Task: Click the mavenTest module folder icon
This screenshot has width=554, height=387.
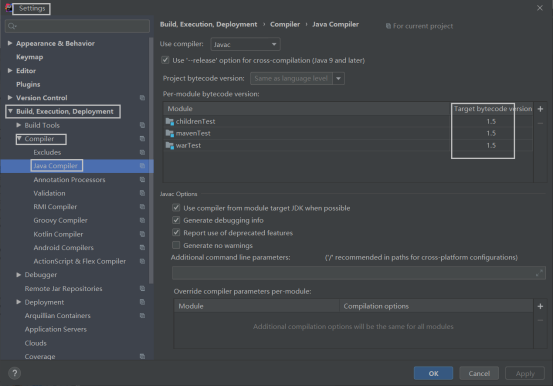Action: pos(170,134)
